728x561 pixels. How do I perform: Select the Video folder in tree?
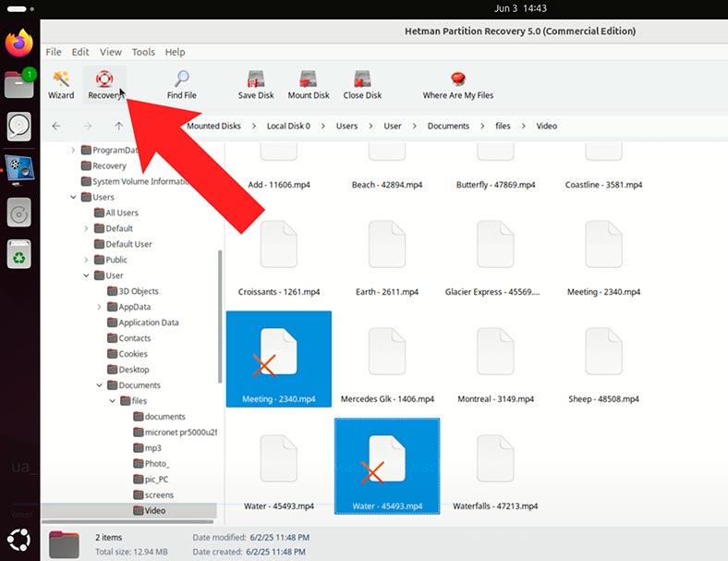point(149,511)
